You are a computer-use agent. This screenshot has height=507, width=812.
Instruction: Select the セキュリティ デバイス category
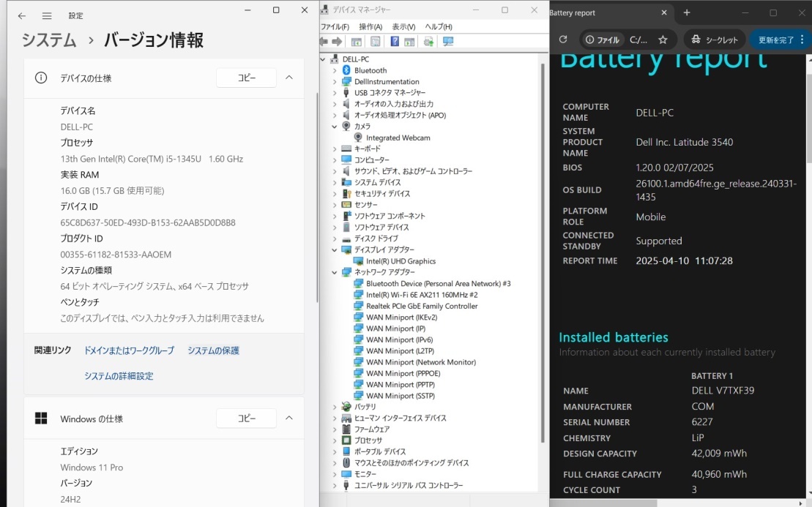tap(381, 193)
